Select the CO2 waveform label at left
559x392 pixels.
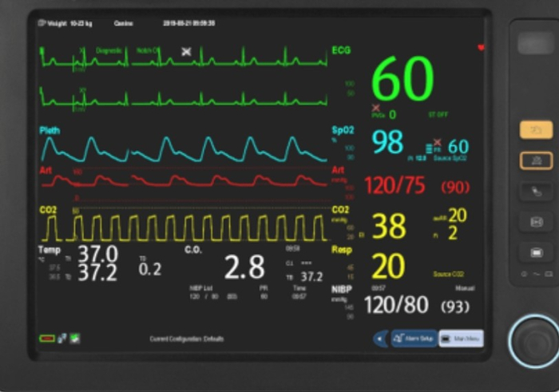tap(48, 209)
